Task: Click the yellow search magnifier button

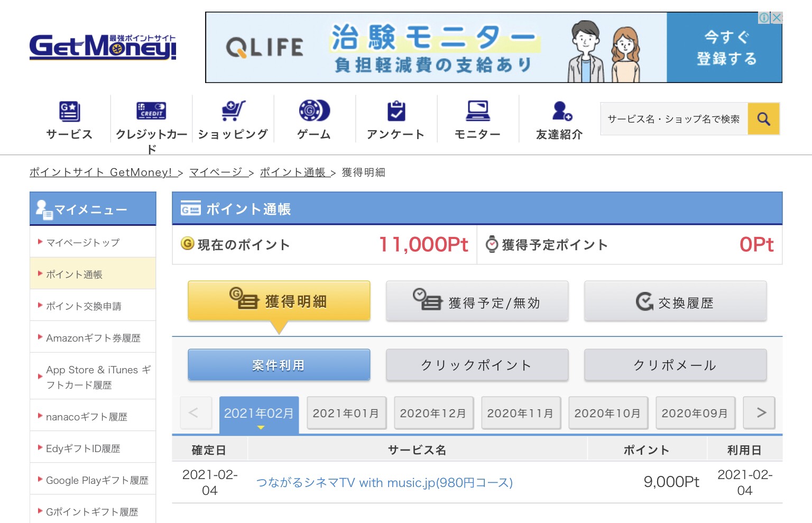Action: (x=763, y=119)
